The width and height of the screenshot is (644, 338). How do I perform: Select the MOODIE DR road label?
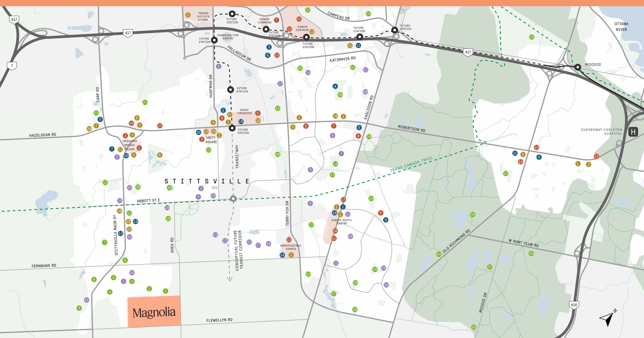[483, 303]
